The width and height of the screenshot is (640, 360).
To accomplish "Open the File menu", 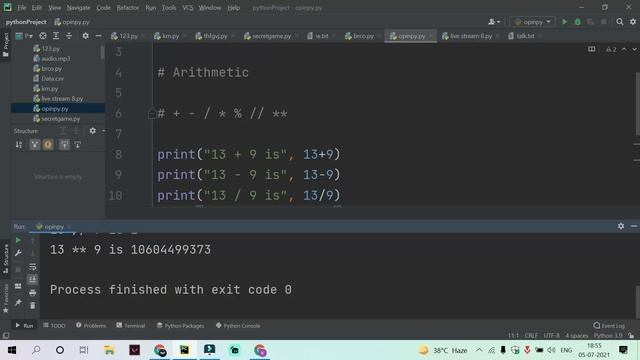I will point(22,8).
